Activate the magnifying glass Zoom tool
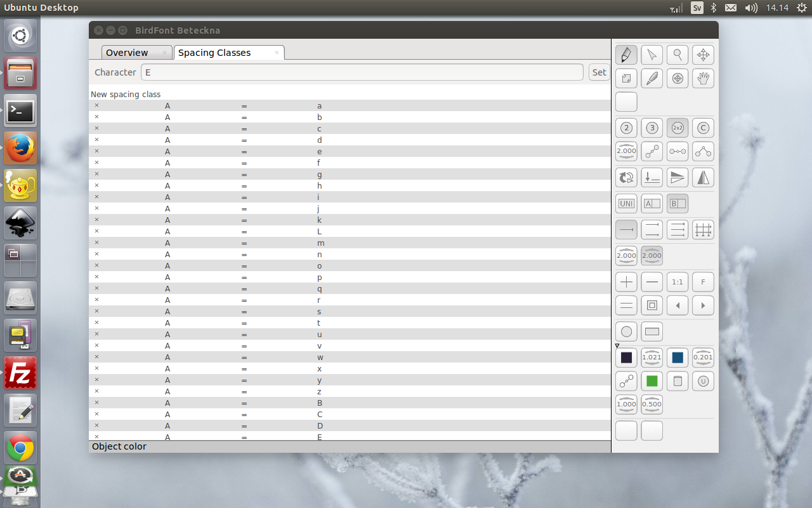812x508 pixels. point(678,55)
